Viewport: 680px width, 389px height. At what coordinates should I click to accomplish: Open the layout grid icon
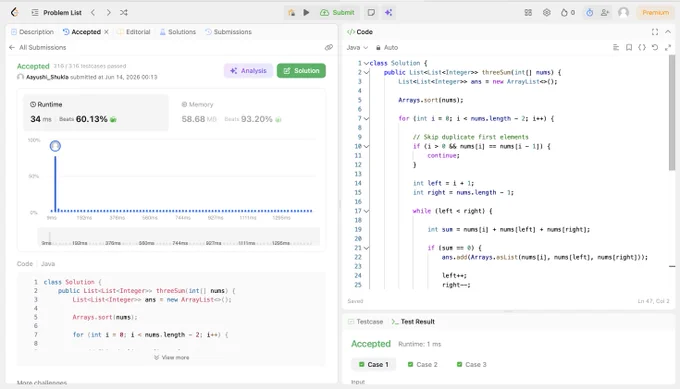(x=528, y=13)
